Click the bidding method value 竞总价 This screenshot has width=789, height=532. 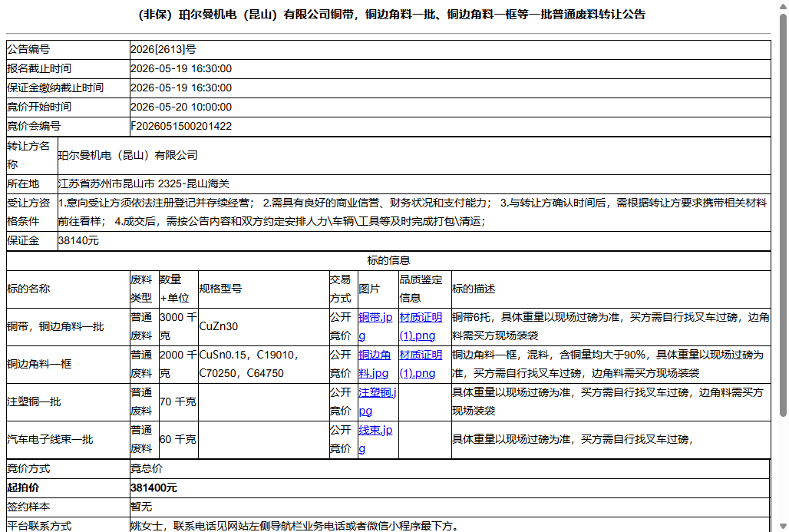point(147,468)
